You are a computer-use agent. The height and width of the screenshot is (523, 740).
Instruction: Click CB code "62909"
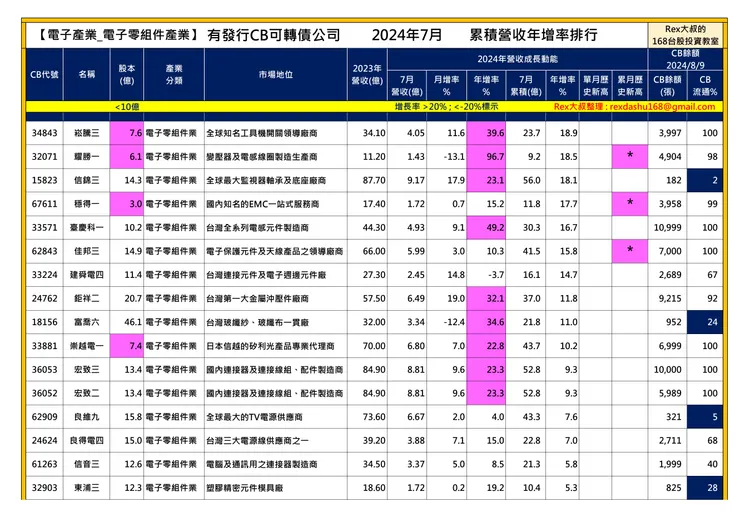pos(44,417)
